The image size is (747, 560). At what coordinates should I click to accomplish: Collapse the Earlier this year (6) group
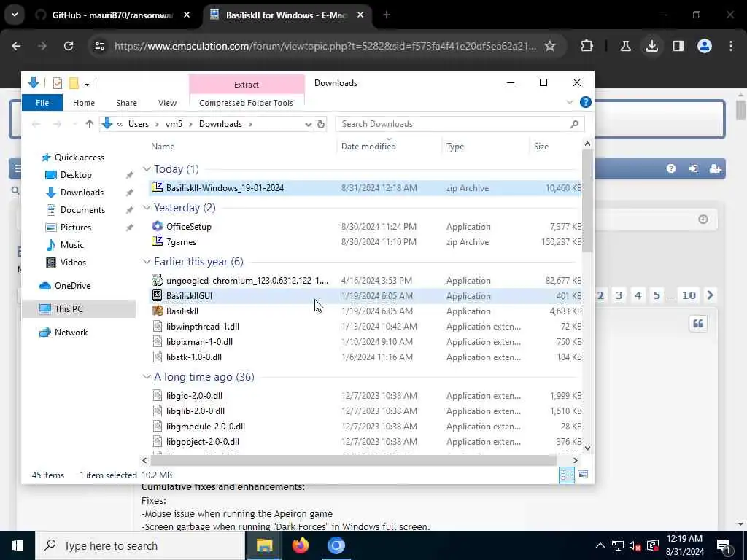(147, 262)
